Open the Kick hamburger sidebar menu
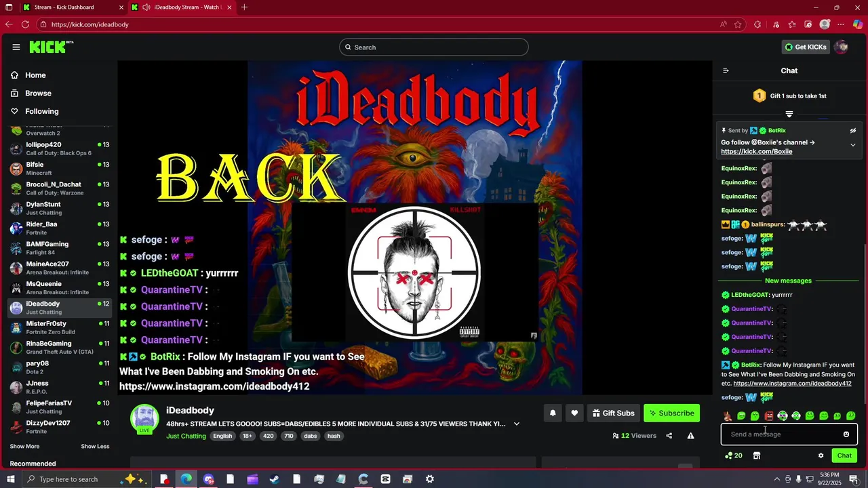This screenshot has height=488, width=868. [x=16, y=47]
